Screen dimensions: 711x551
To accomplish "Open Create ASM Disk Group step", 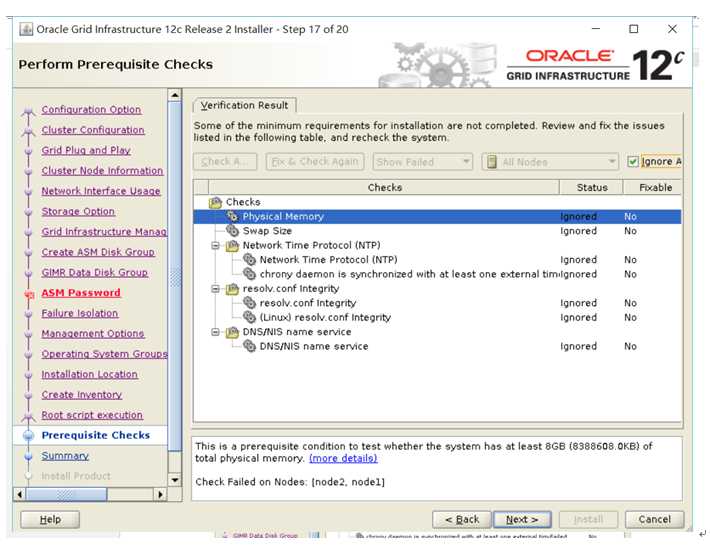I will 98,252.
